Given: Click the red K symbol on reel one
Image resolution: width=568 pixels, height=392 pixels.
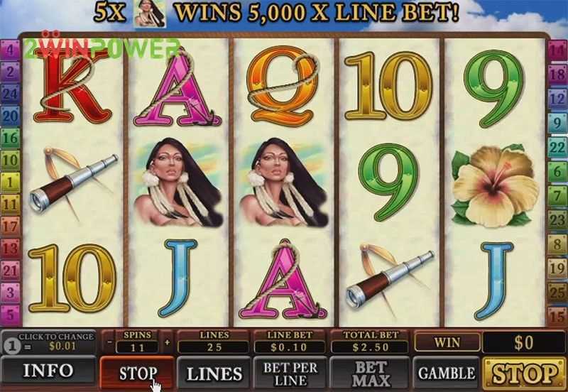Looking at the screenshot, I should [72, 86].
